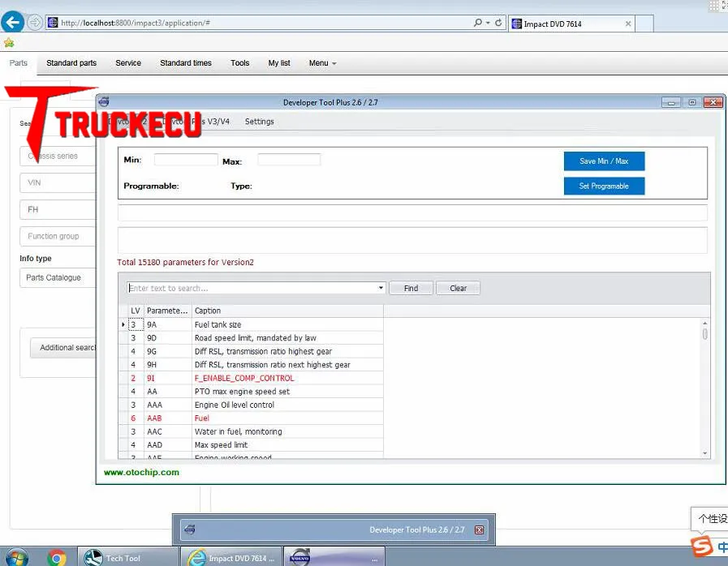The image size is (728, 566).
Task: Click the row indicator arrow for 9A
Action: pyautogui.click(x=123, y=324)
